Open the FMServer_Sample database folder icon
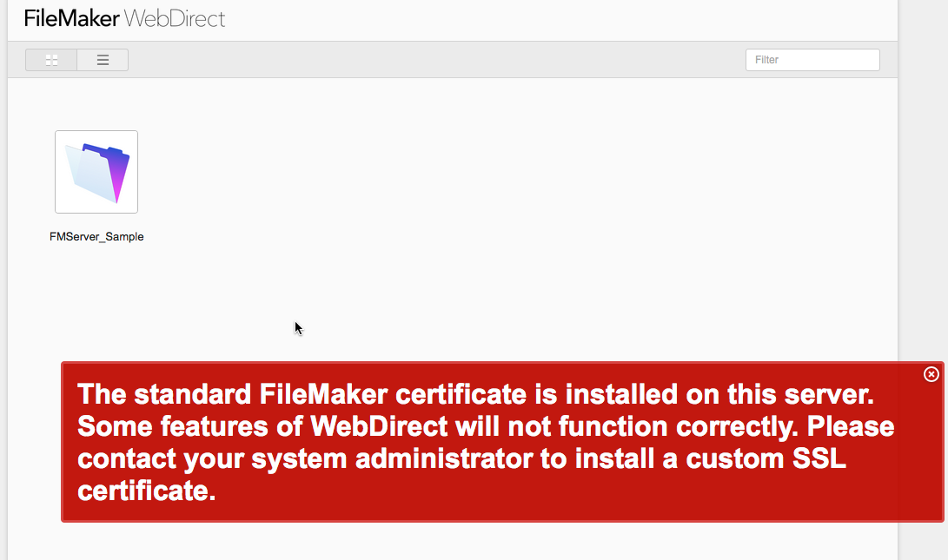The image size is (948, 560). coord(96,172)
